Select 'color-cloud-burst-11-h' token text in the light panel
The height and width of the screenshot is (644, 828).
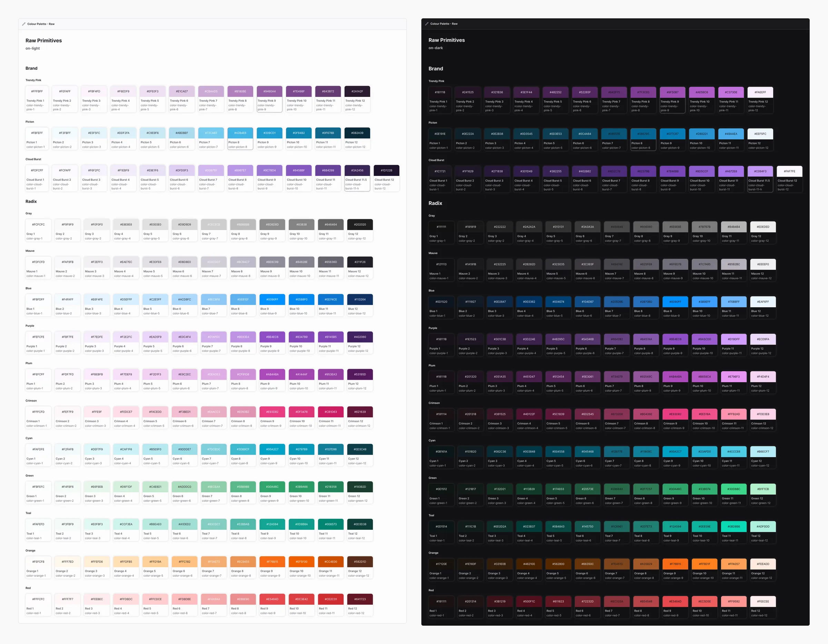click(x=353, y=187)
